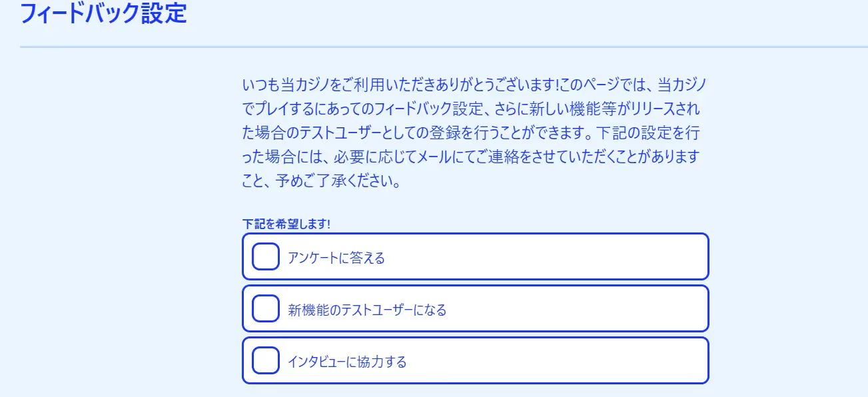
Task: Click the checkbox square inside the third option
Action: [x=265, y=360]
